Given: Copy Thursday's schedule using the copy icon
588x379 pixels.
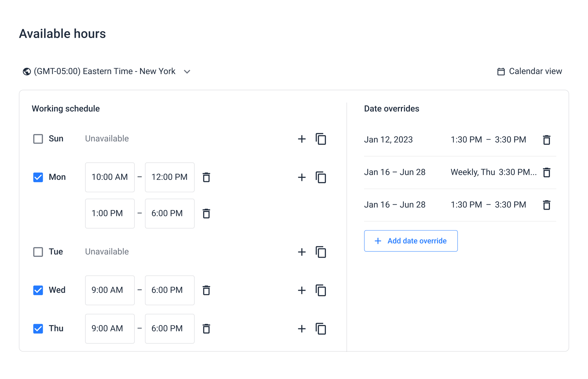Looking at the screenshot, I should (320, 329).
